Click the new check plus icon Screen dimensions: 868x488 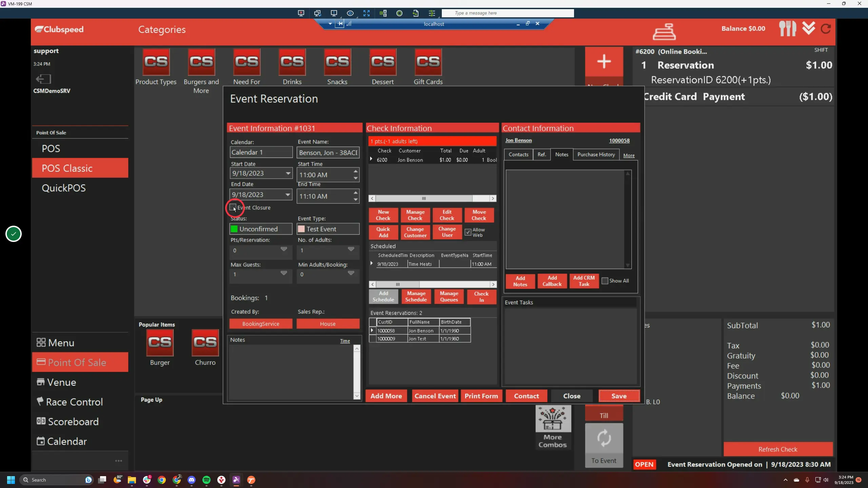tap(604, 62)
